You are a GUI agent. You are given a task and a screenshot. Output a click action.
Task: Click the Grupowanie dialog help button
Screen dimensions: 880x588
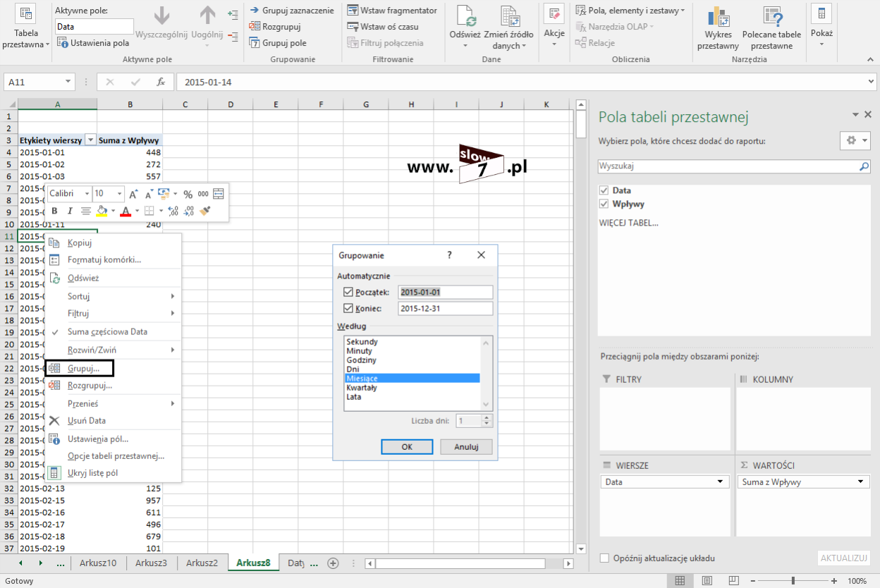click(450, 255)
